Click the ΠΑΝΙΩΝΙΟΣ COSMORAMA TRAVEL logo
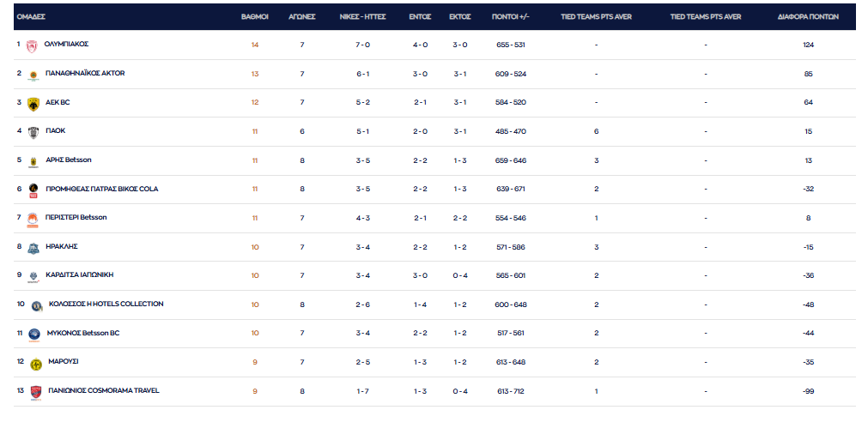This screenshot has width=868, height=422. (x=36, y=392)
